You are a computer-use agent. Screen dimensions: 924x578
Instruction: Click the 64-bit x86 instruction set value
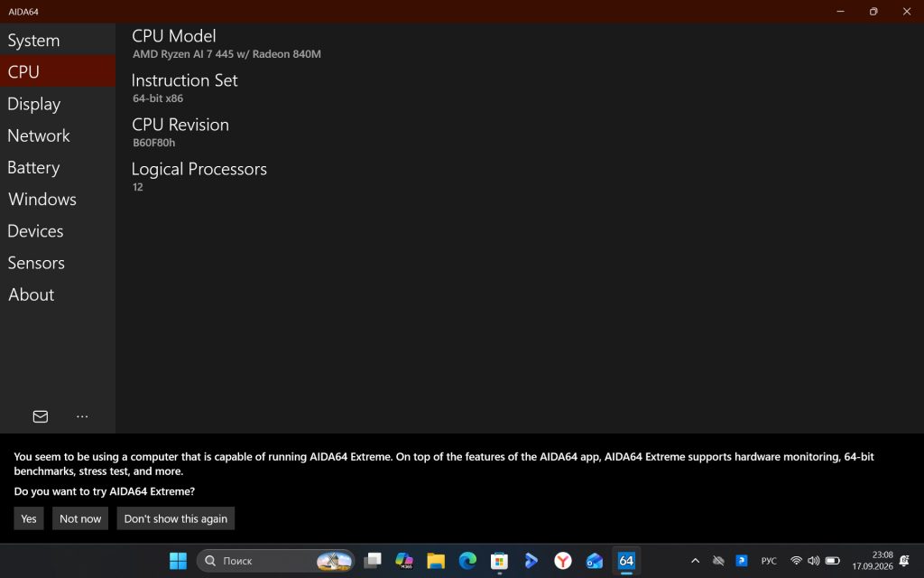point(158,98)
